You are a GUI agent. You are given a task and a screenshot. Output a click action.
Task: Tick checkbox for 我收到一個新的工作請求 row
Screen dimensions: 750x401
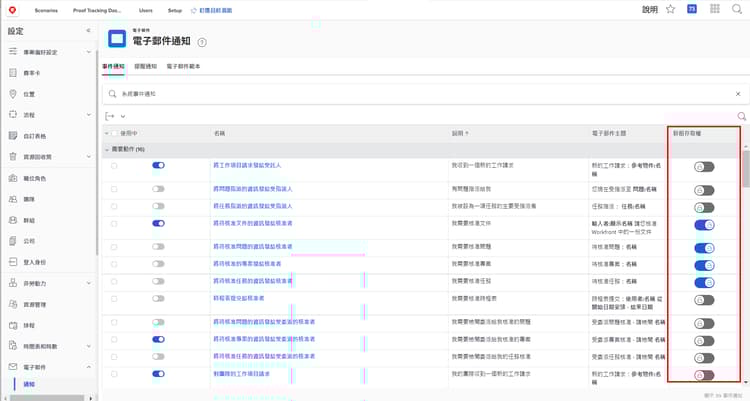pos(114,166)
